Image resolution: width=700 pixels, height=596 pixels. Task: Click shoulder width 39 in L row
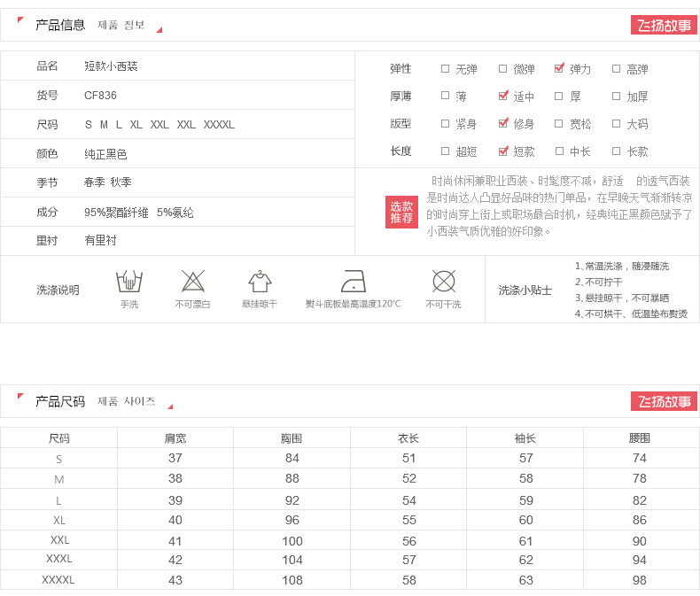click(x=175, y=500)
